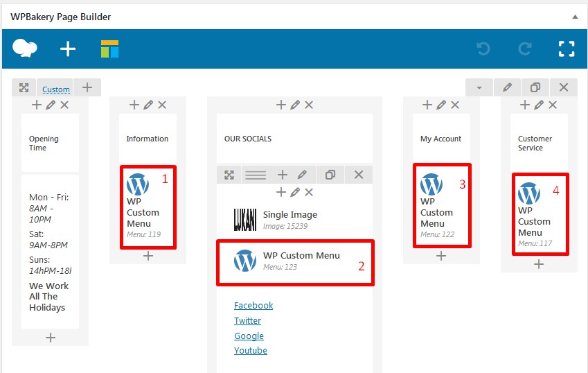The height and width of the screenshot is (373, 588).
Task: Change inner row layout lines icon
Action: 256,175
